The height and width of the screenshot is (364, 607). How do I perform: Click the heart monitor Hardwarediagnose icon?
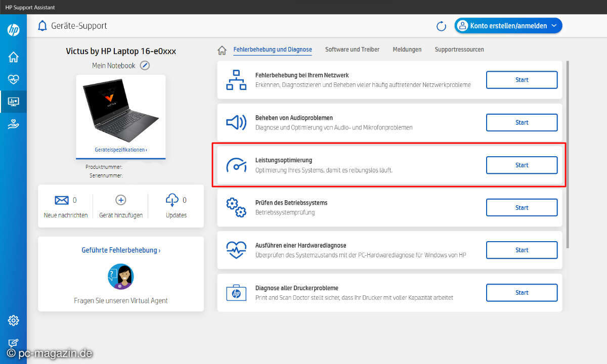pos(236,250)
